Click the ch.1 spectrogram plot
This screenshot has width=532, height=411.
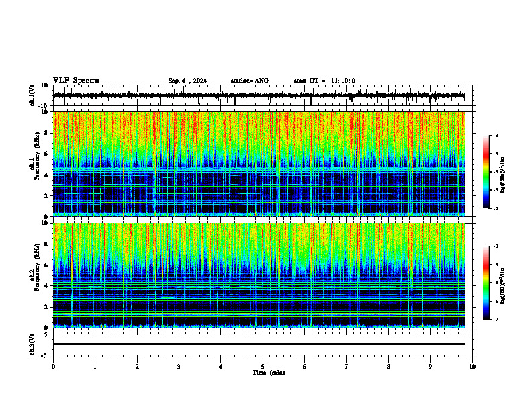point(259,164)
